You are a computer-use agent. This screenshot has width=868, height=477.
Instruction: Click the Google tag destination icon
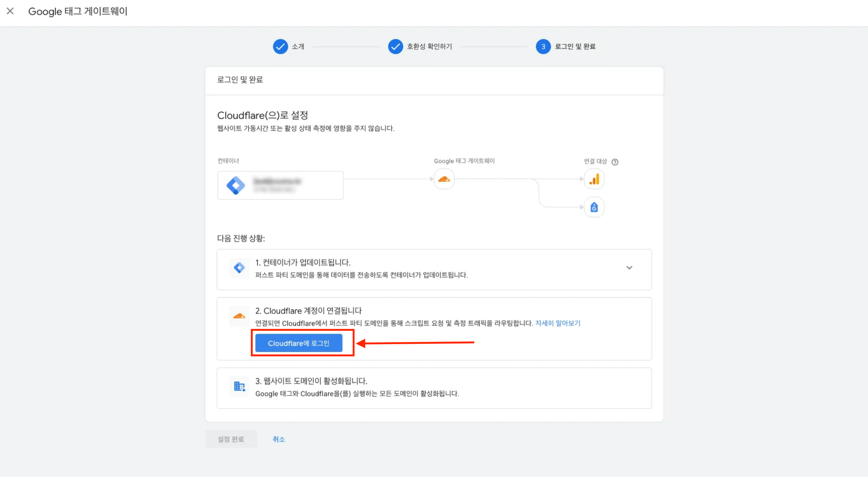594,207
